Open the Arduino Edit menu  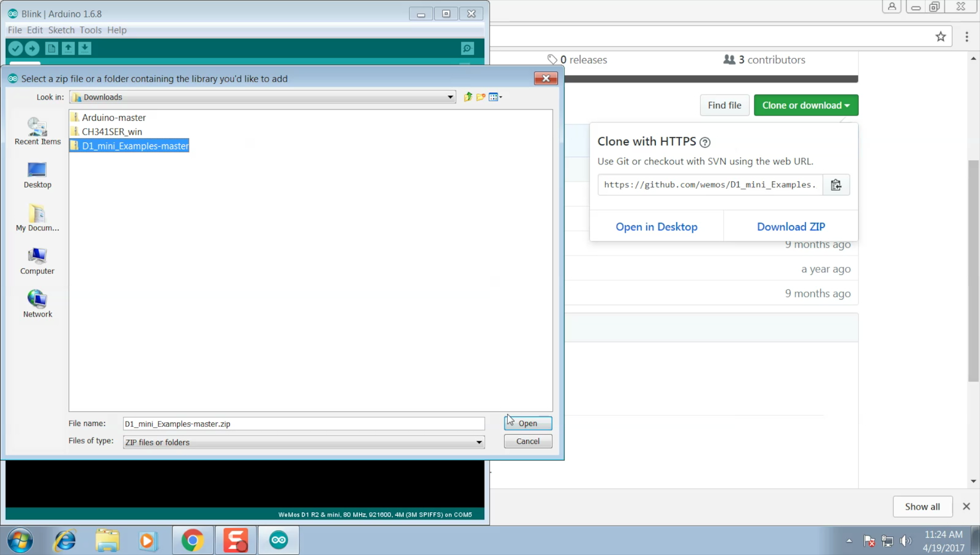pos(35,30)
